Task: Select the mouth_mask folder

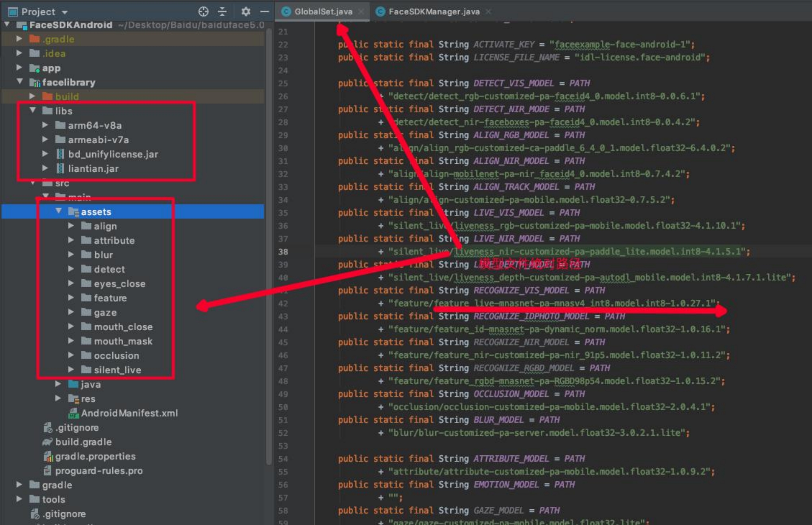Action: pyautogui.click(x=123, y=341)
